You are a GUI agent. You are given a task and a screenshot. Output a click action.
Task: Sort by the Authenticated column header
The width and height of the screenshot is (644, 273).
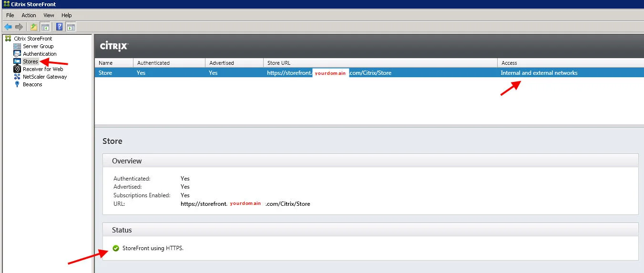[169, 63]
